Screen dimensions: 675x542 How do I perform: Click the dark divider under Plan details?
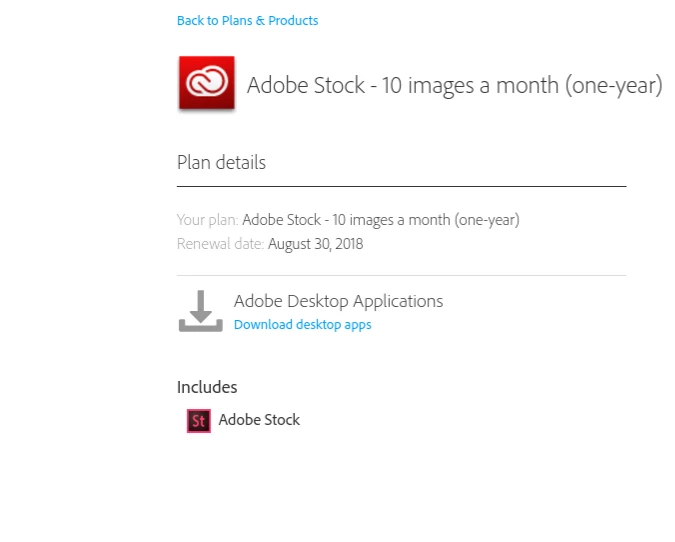point(401,186)
